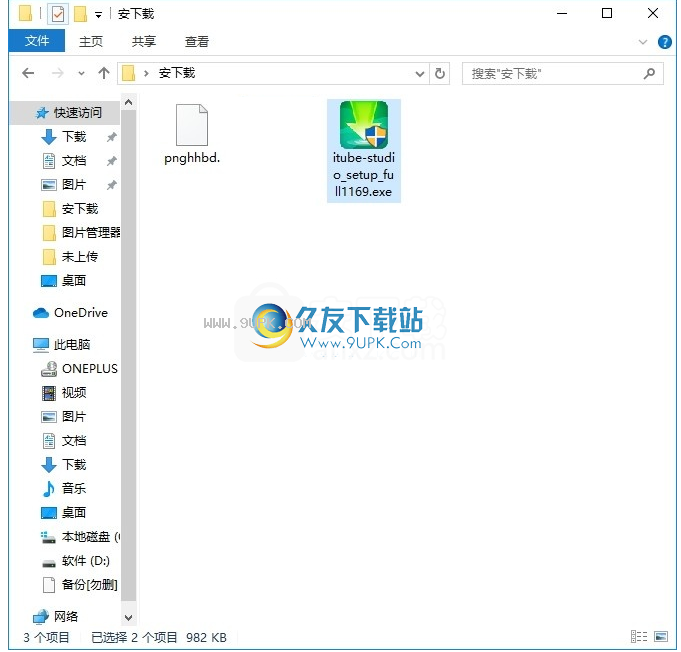Click the folder icon in address bar
This screenshot has width=681, height=652.
[128, 73]
